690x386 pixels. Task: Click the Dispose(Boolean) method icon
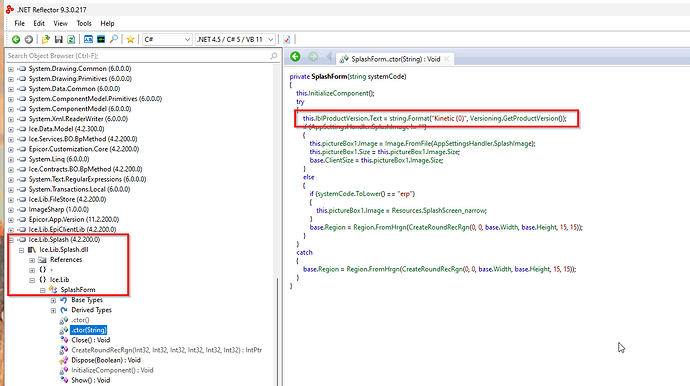click(64, 360)
